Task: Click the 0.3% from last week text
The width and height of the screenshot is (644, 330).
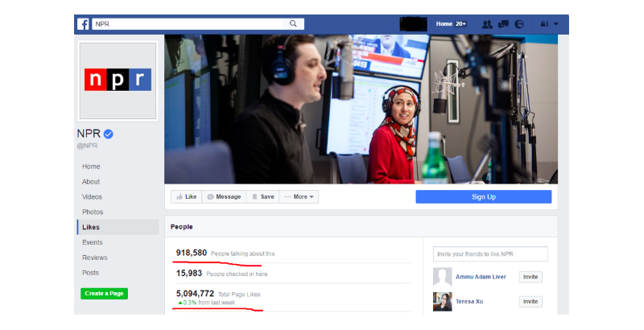Action: 207,303
